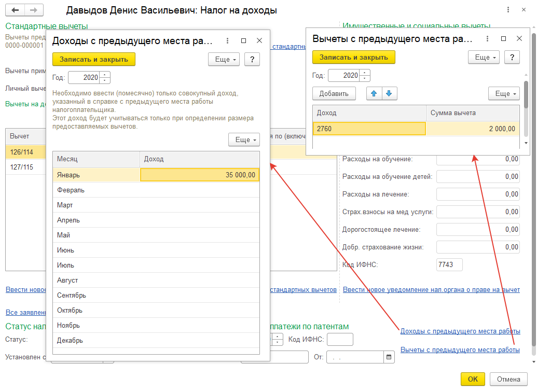Screen dimensions: 537x392
Task: Open the Вычеты с предыдущего места работы link
Action: click(460, 350)
